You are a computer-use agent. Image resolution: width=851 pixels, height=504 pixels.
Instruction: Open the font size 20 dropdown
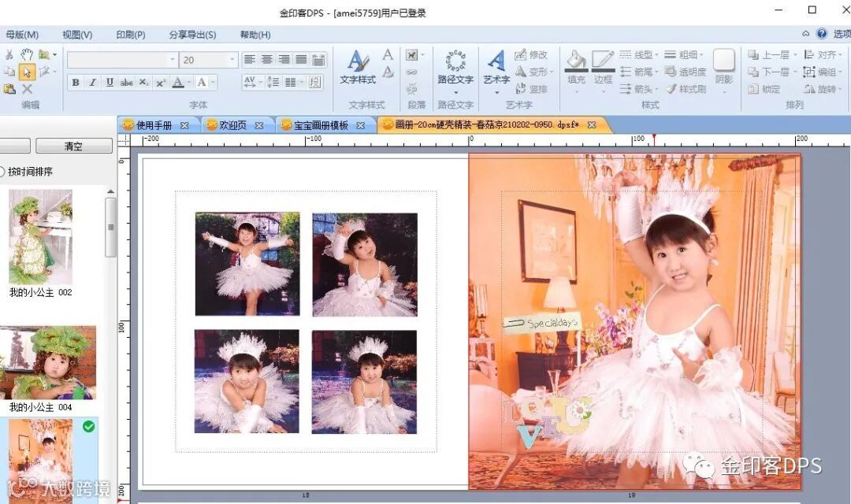click(232, 60)
